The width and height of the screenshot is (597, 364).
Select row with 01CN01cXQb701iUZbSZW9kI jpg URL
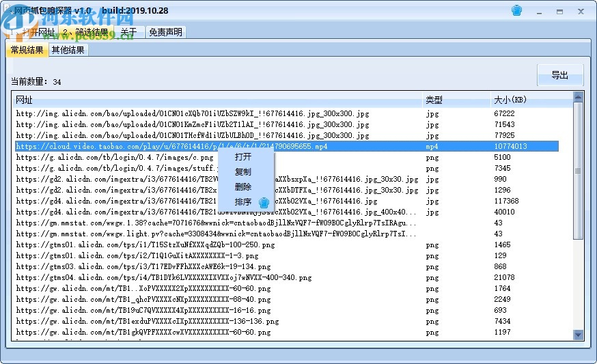[x=287, y=113]
